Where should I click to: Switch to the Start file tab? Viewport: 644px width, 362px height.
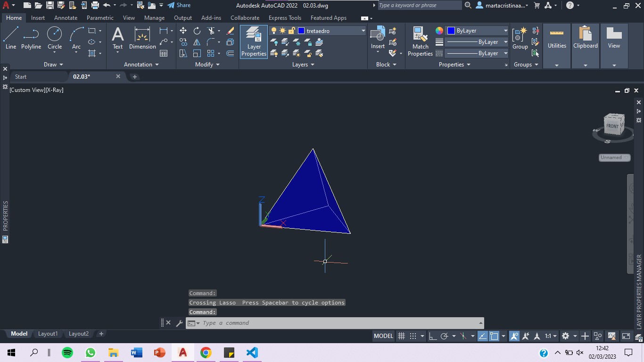click(21, 76)
